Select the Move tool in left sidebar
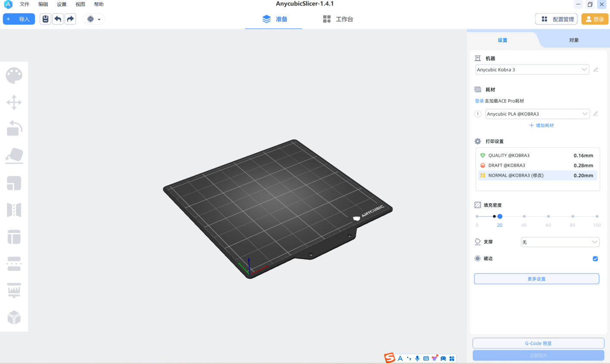 click(14, 102)
